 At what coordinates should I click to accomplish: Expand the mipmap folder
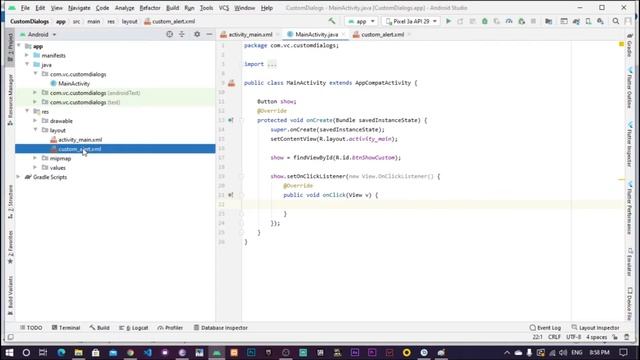[35, 158]
